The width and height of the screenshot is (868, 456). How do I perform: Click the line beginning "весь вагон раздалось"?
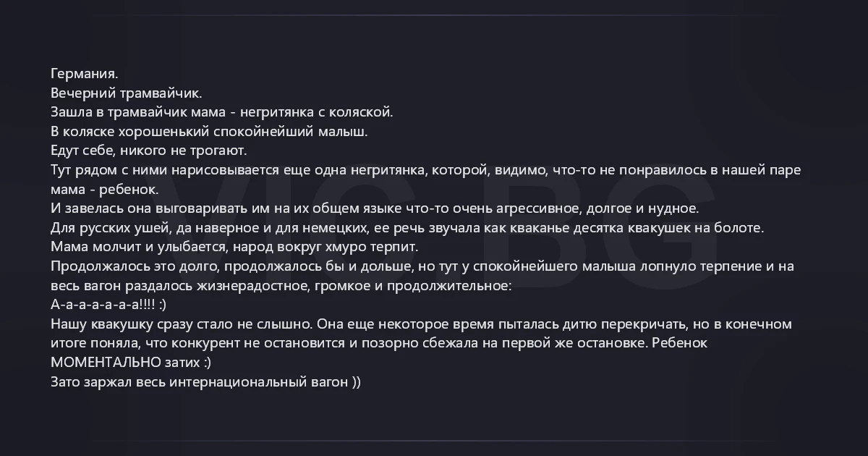coord(281,285)
